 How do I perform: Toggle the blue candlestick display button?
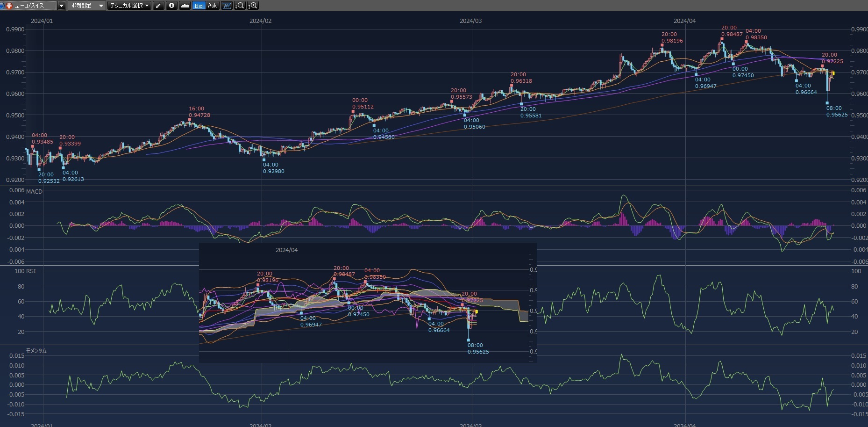[227, 6]
